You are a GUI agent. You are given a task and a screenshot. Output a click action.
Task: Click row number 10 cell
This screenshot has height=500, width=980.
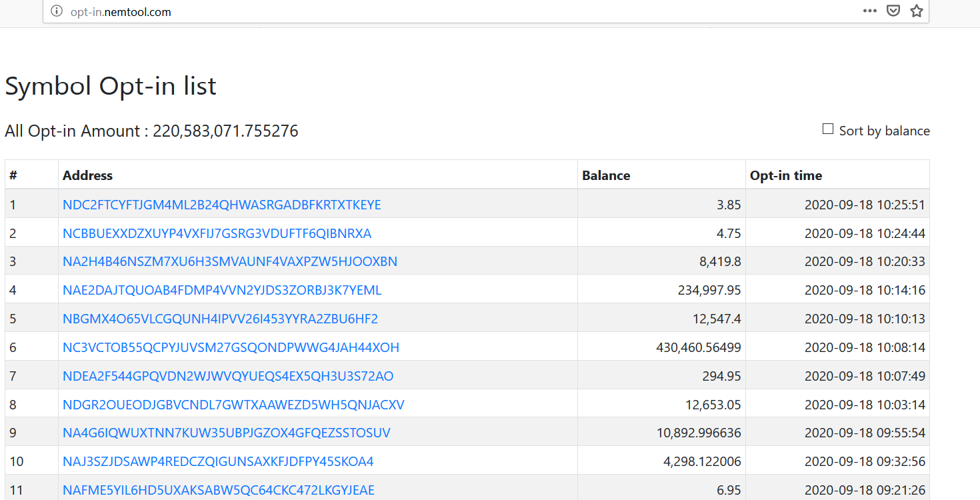click(x=31, y=461)
